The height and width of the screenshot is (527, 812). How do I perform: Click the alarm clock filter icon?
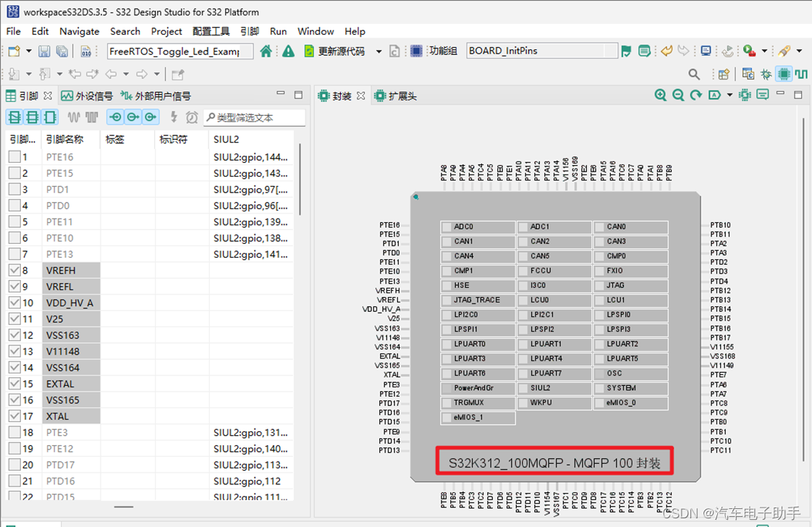pos(192,117)
